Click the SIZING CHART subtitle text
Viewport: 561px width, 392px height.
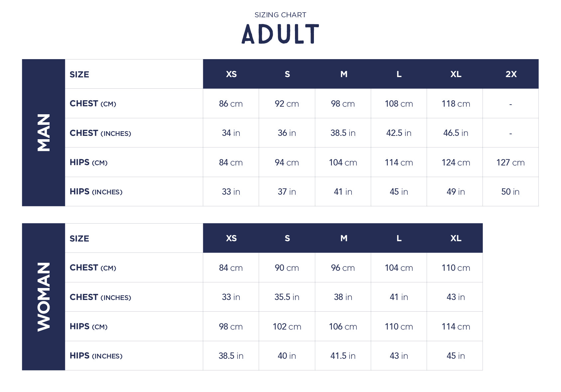tap(280, 15)
